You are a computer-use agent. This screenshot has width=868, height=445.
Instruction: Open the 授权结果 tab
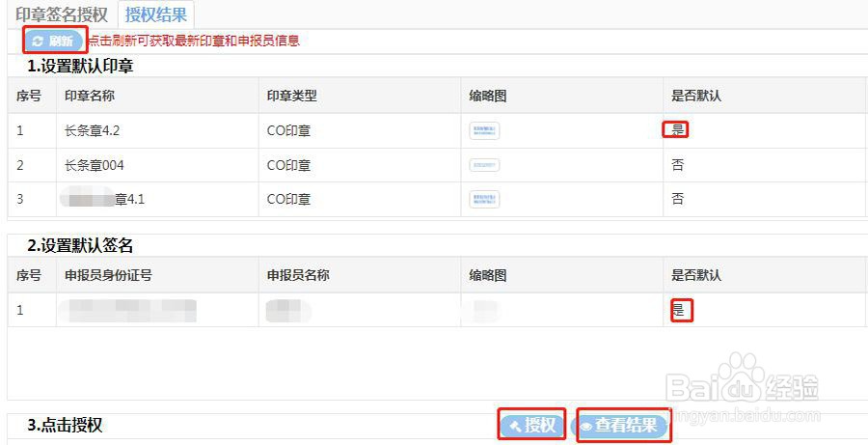coord(155,15)
